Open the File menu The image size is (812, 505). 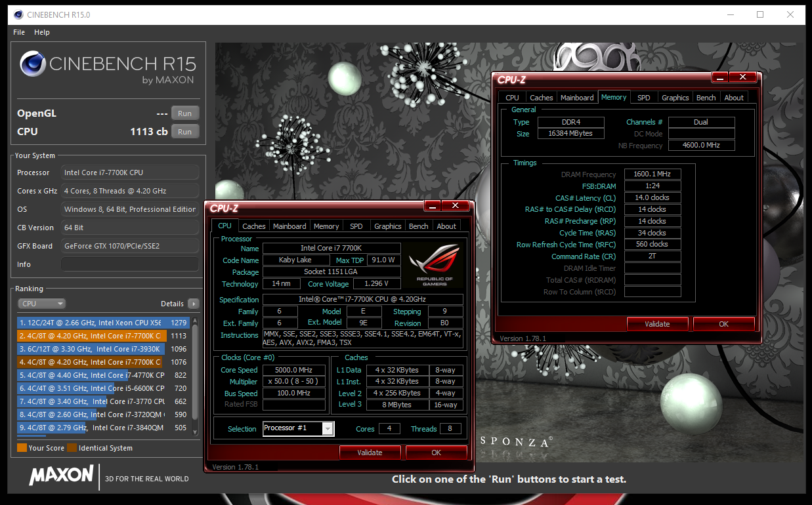[19, 32]
